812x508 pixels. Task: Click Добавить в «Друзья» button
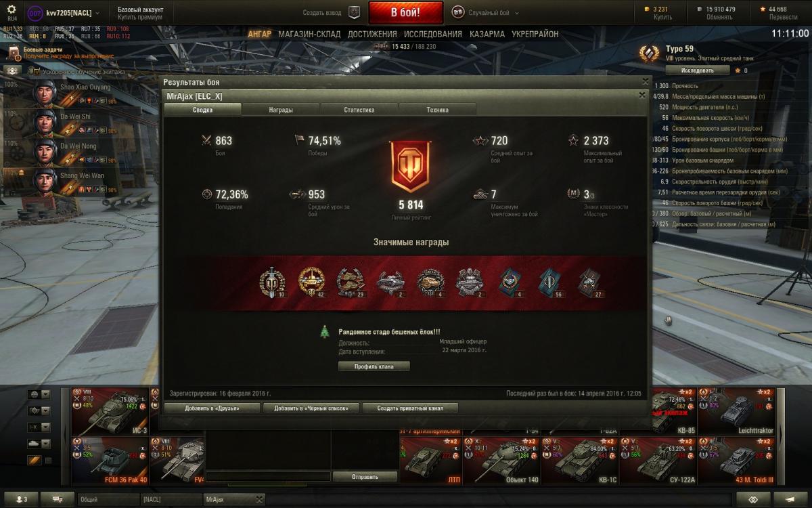click(x=212, y=408)
